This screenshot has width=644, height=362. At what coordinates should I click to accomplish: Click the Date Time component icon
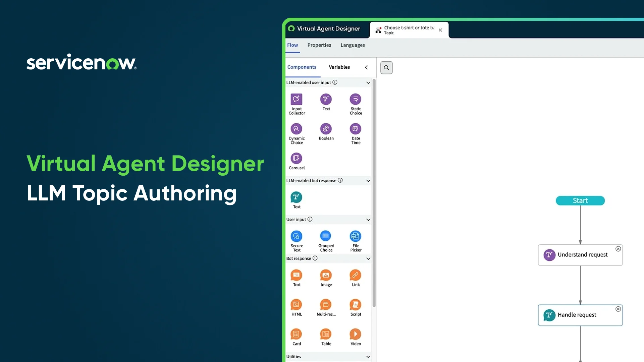click(x=355, y=129)
